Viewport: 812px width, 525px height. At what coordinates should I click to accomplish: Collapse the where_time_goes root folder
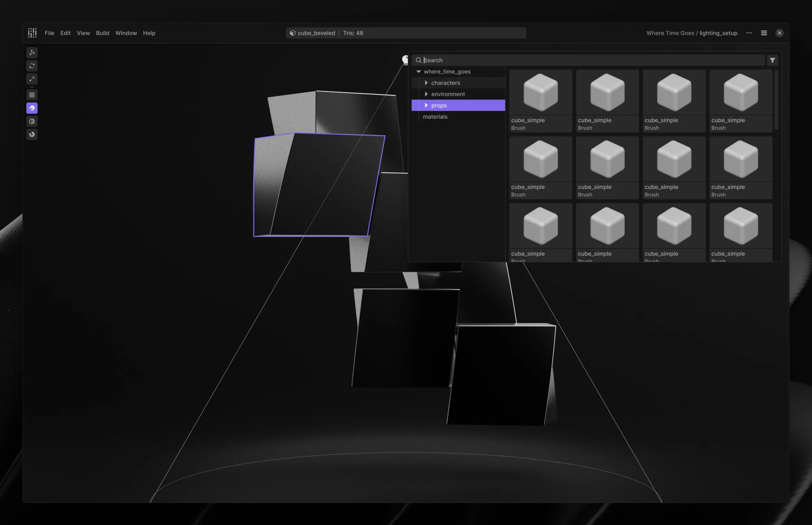[419, 71]
